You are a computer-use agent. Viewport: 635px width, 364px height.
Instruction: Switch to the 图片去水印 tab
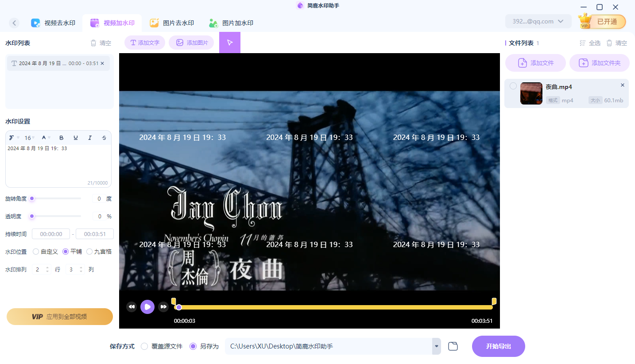click(172, 23)
